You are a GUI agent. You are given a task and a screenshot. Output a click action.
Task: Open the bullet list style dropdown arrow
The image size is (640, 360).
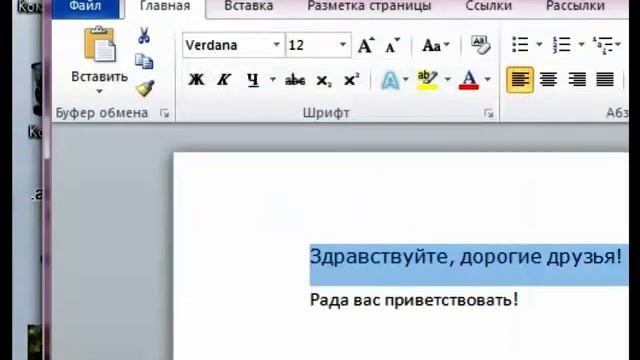tap(539, 44)
